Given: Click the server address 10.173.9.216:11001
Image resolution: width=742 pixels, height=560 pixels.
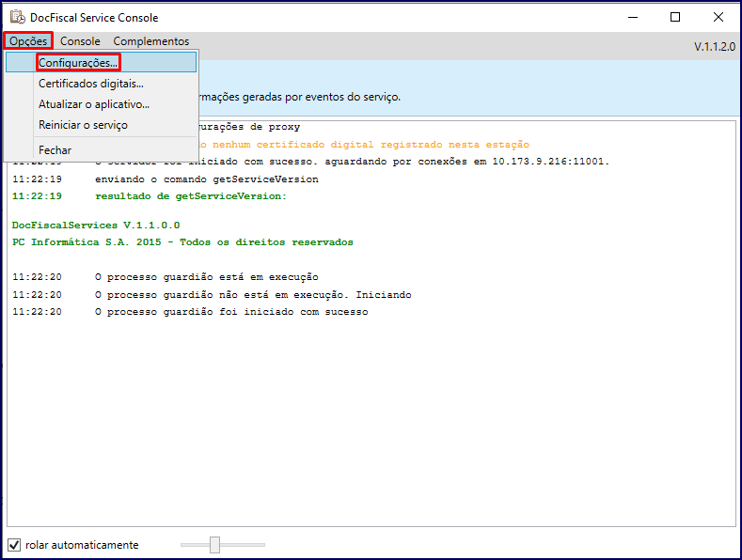Looking at the screenshot, I should (548, 162).
